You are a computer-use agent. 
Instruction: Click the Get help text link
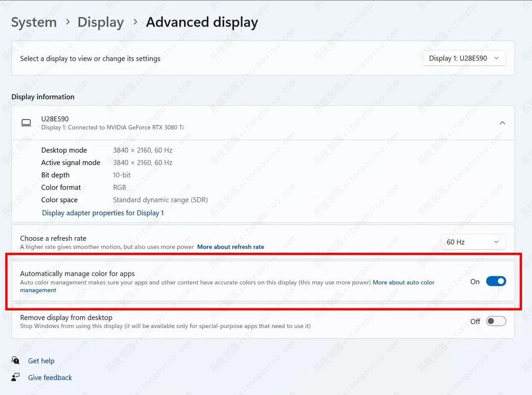point(41,361)
